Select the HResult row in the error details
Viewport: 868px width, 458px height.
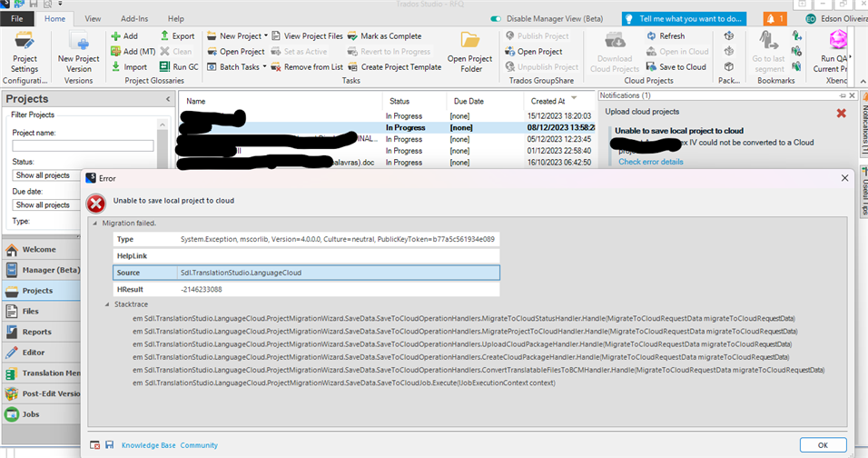point(306,289)
